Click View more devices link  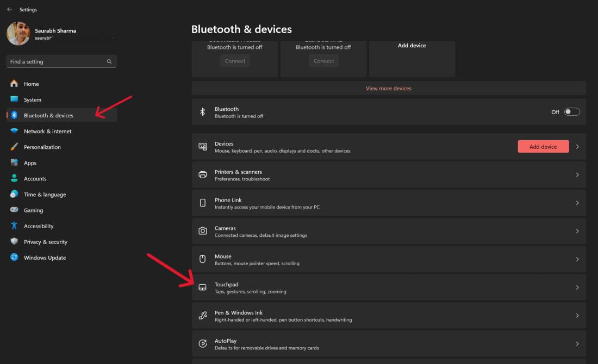coord(389,88)
